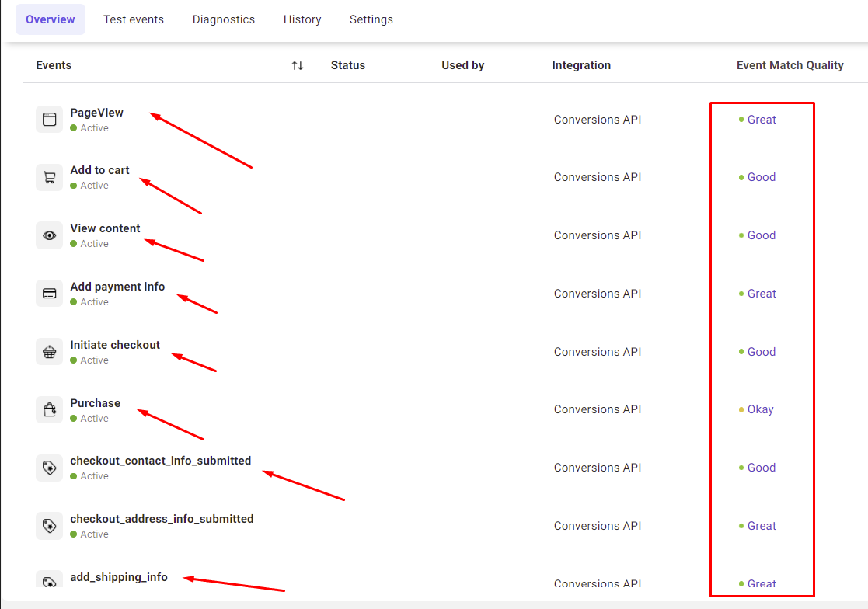Open the Overview tab

[51, 19]
